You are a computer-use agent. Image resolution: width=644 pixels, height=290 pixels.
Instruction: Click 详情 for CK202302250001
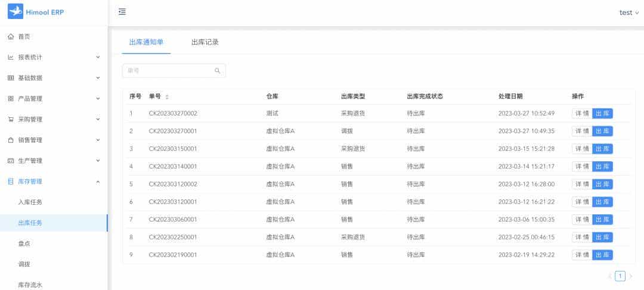[582, 237]
